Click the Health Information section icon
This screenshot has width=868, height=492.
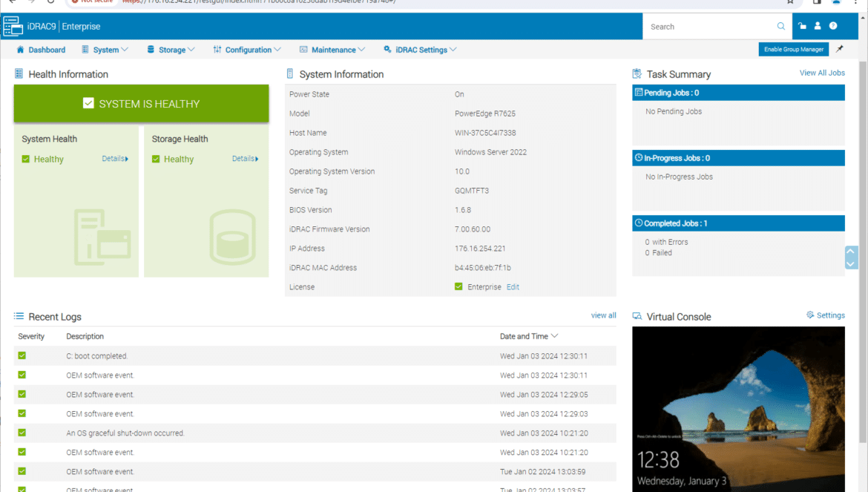pos(19,73)
